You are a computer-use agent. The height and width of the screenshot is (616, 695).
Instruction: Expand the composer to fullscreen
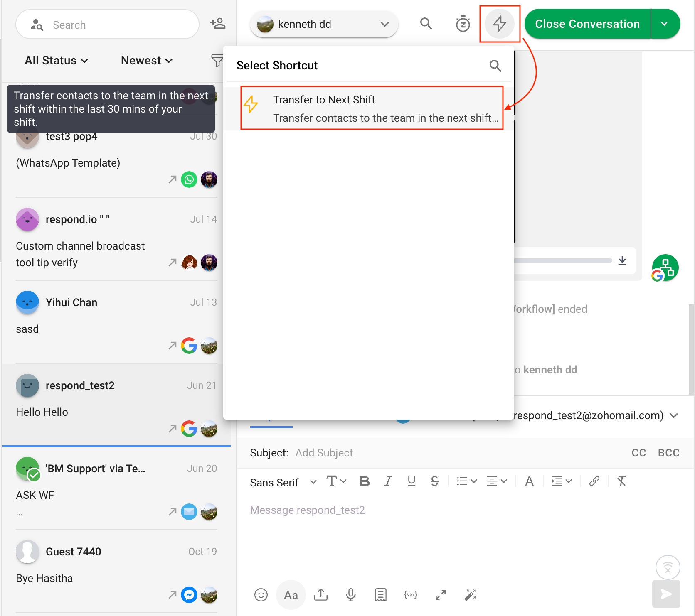click(x=440, y=594)
